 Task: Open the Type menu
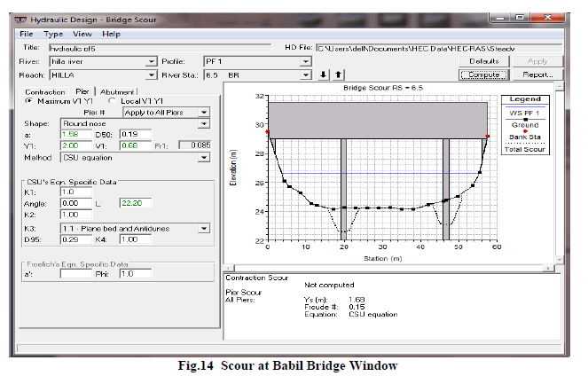click(x=53, y=34)
